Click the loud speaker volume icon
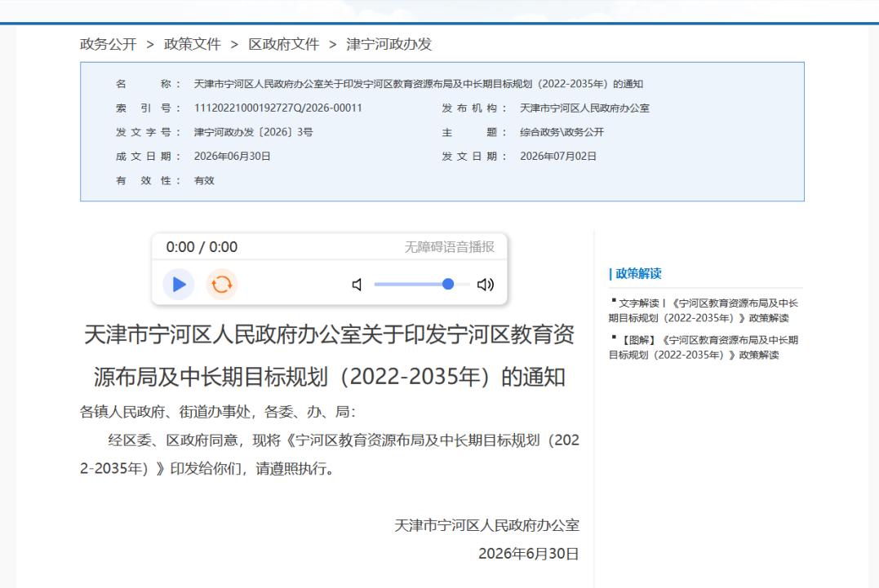Screen dimensions: 879x588 coord(486,285)
